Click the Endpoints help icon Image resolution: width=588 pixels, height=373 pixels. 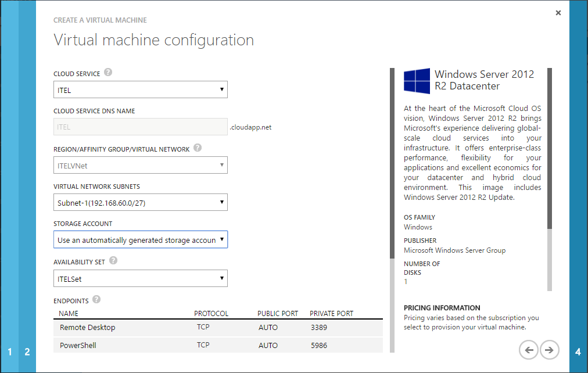click(x=96, y=299)
